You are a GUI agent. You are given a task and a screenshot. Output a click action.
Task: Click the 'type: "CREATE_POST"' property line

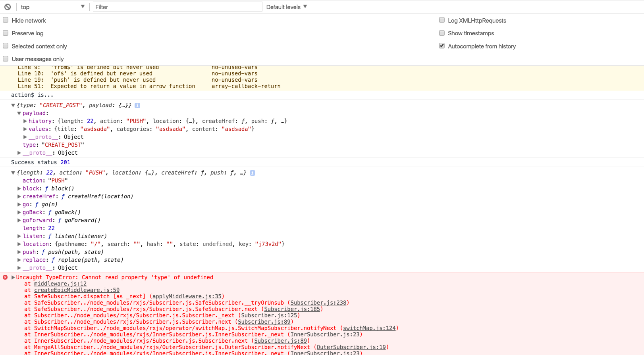pyautogui.click(x=53, y=145)
